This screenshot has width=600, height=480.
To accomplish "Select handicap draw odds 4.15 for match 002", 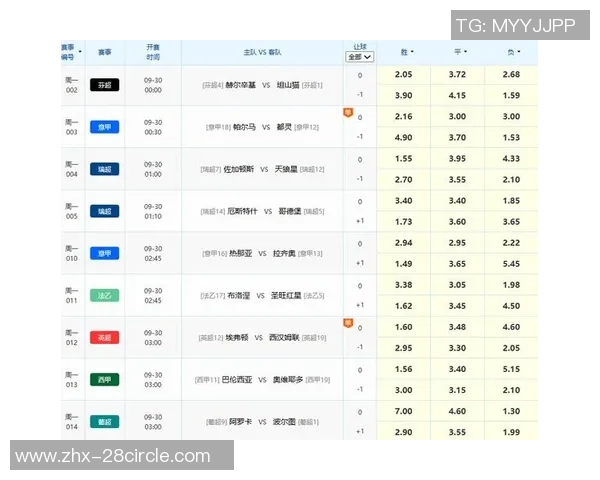I will tap(457, 95).
